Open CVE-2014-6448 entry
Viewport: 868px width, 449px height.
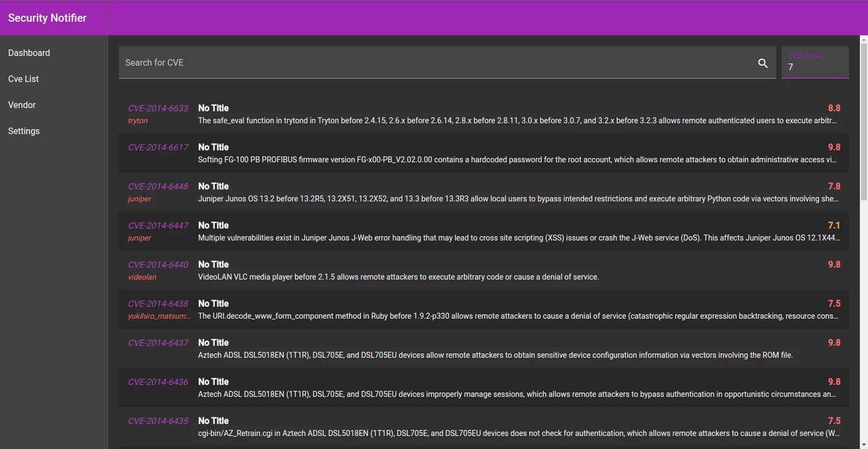[158, 186]
